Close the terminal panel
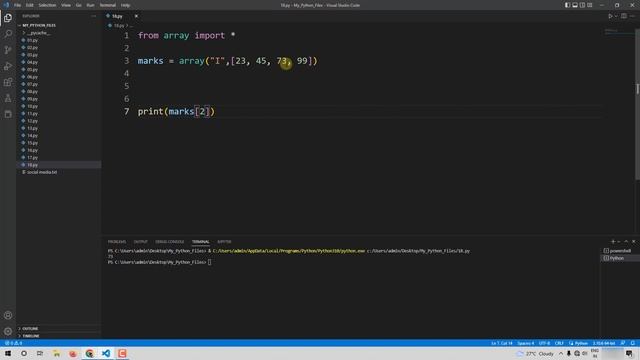640x360 pixels. click(x=633, y=242)
